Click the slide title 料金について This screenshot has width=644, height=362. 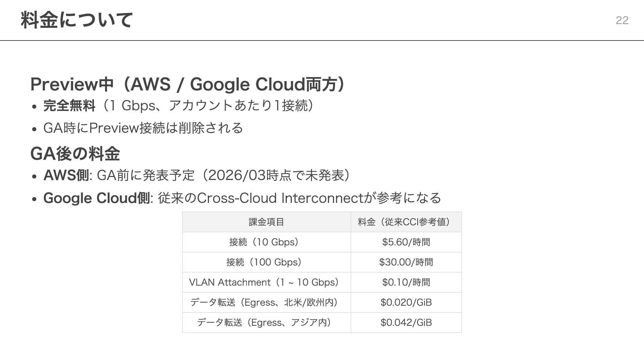coord(77,20)
